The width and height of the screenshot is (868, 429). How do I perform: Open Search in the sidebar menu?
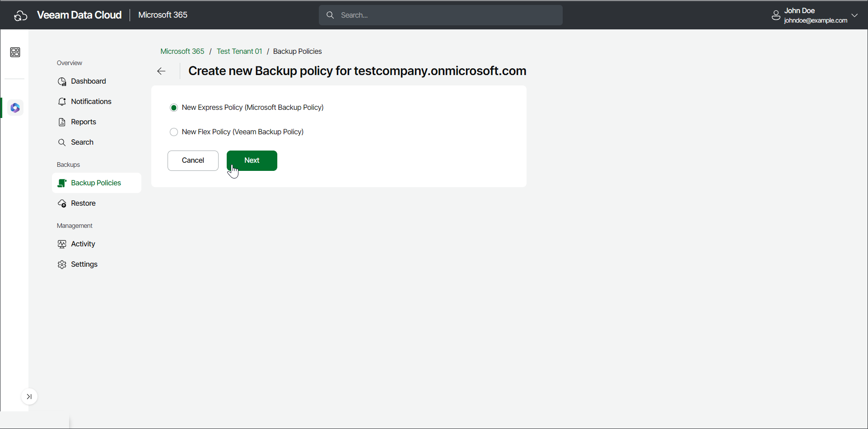coord(97,142)
